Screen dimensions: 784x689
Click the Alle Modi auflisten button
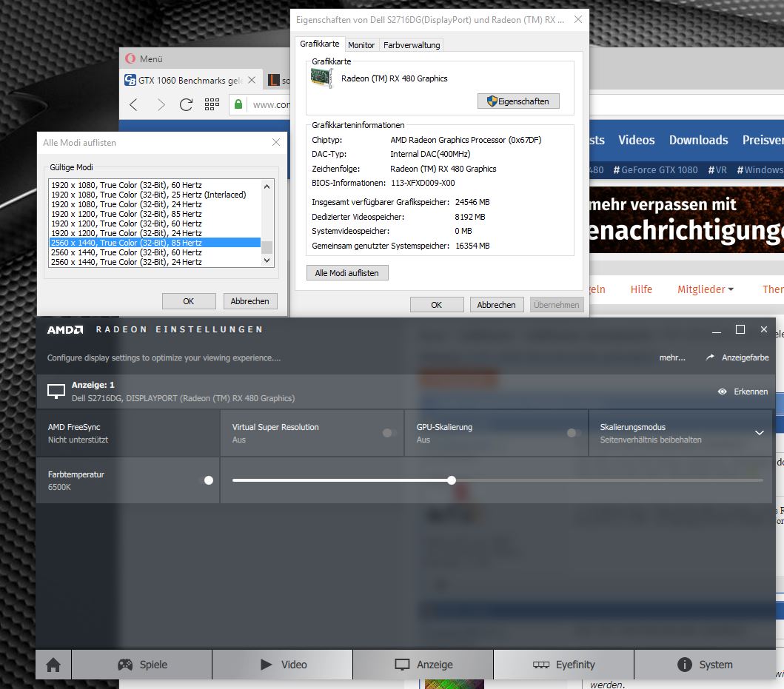pyautogui.click(x=347, y=273)
